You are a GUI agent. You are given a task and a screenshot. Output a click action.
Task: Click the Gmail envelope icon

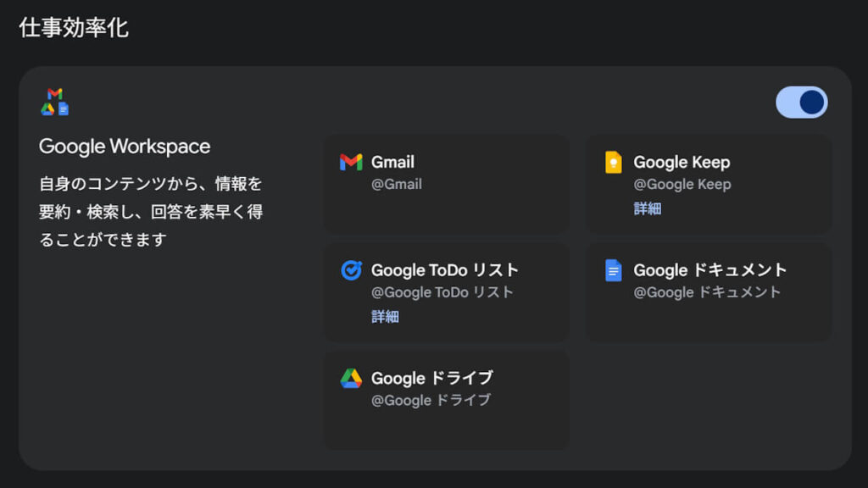351,162
